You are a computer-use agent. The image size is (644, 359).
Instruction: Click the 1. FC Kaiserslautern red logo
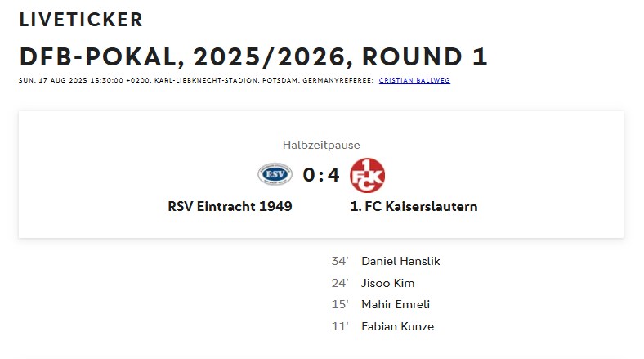(x=367, y=175)
